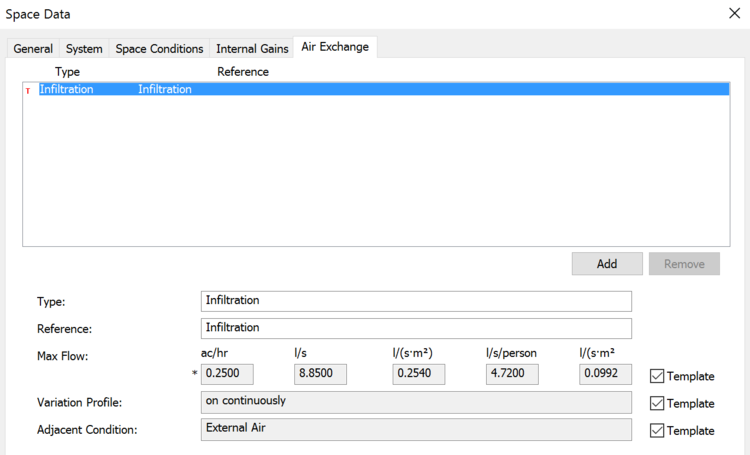750x455 pixels.
Task: Select the Infiltration row in list
Action: coord(384,89)
